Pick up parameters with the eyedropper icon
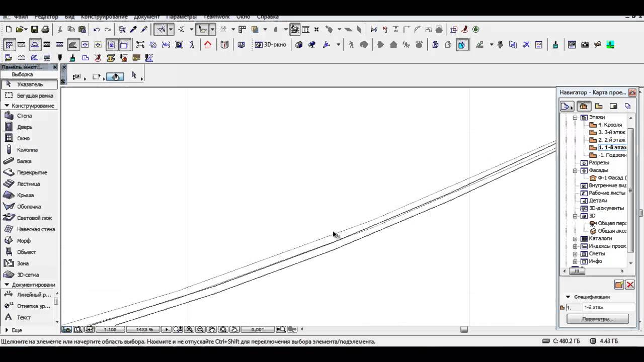Screen dimensions: 644x362 (133, 30)
